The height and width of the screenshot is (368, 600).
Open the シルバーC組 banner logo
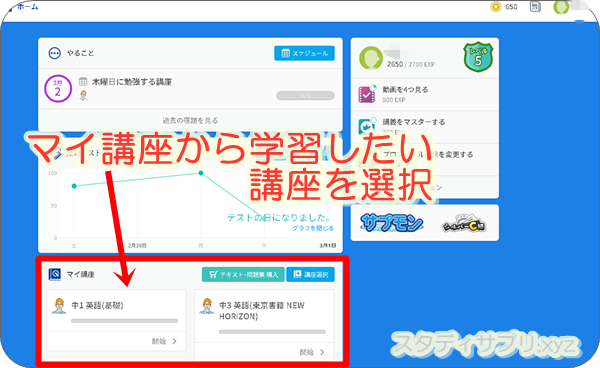point(464,223)
